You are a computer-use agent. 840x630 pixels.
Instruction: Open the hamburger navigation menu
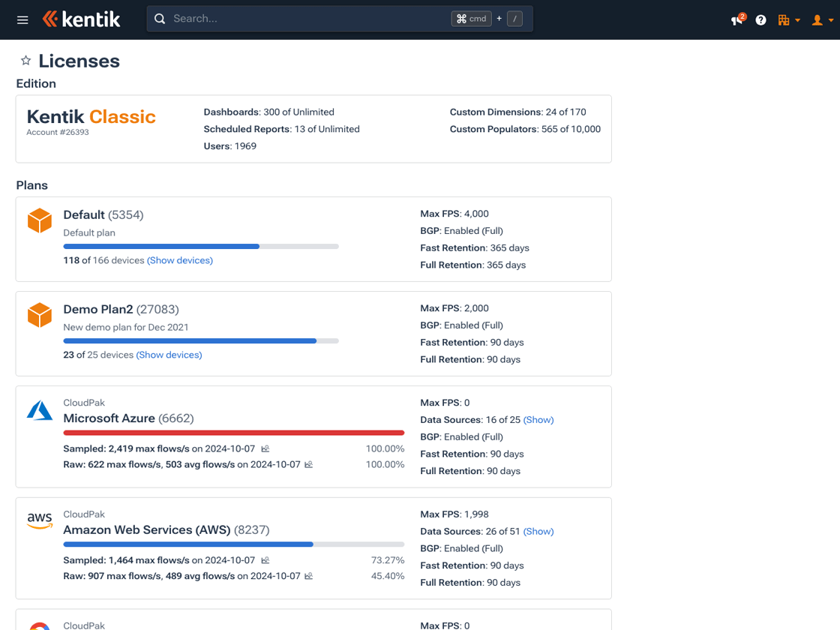click(22, 20)
